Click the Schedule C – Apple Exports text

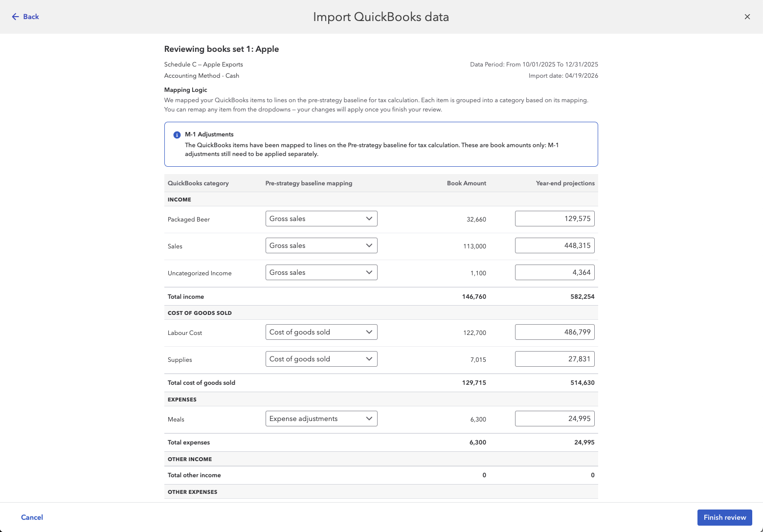tap(203, 65)
